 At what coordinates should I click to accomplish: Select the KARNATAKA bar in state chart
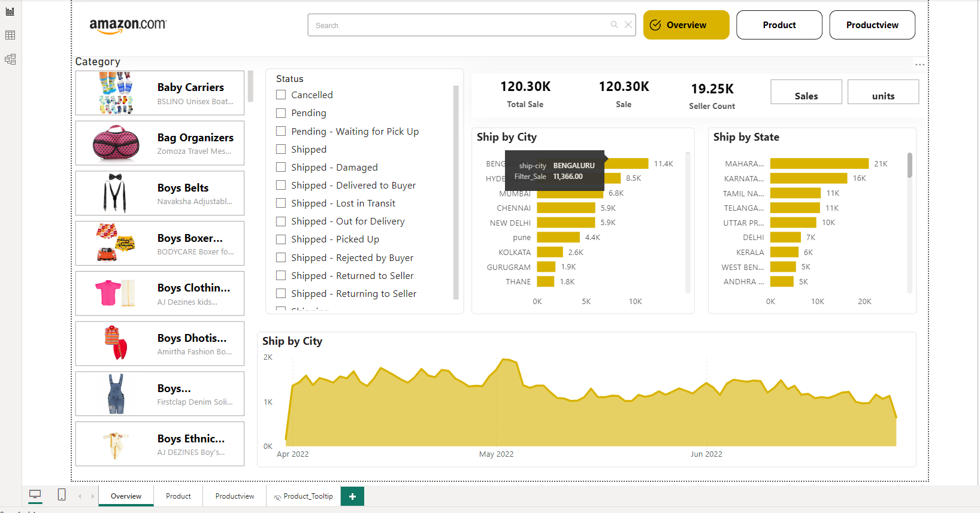[x=809, y=178]
